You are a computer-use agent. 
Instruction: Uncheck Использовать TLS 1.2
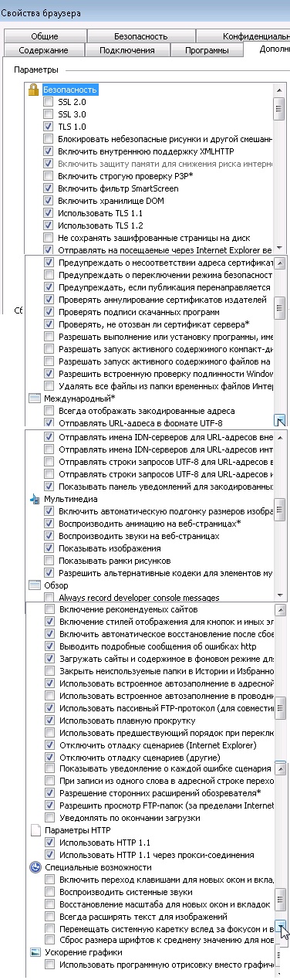tap(49, 226)
